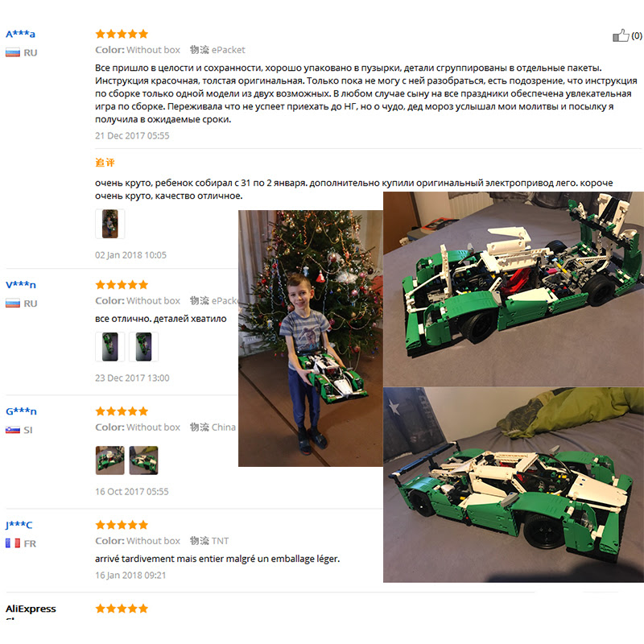Screen dimensions: 644x644
Task: Open A***a's boy-with-tree photo thumbnail
Action: click(109, 224)
